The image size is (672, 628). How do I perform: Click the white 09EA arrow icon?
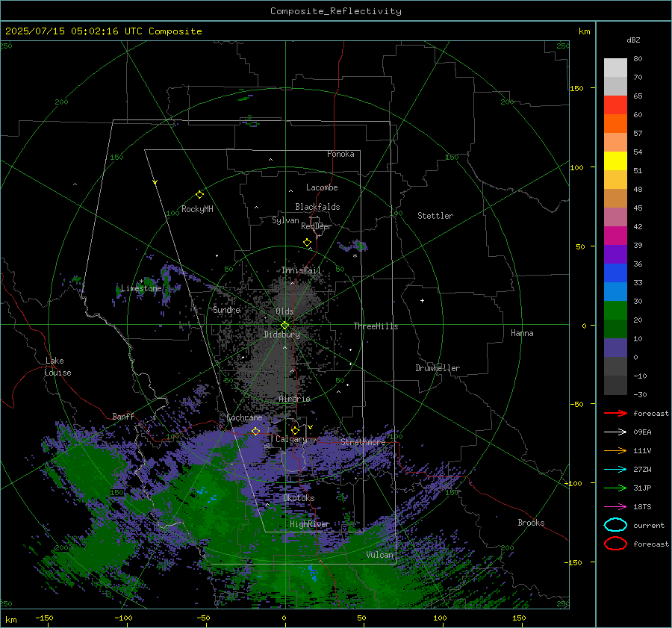(x=615, y=432)
